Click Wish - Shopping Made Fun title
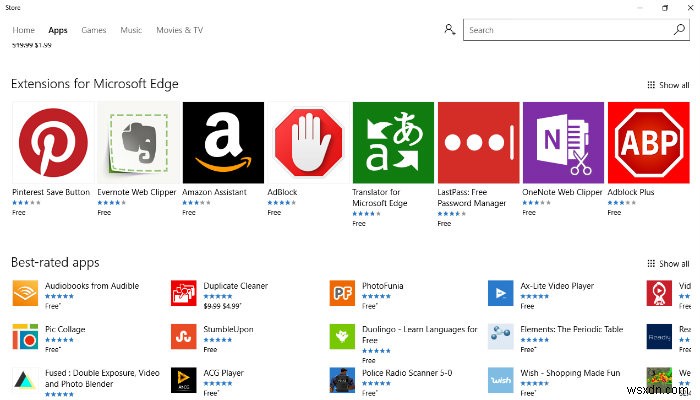700x400 pixels. click(x=570, y=373)
